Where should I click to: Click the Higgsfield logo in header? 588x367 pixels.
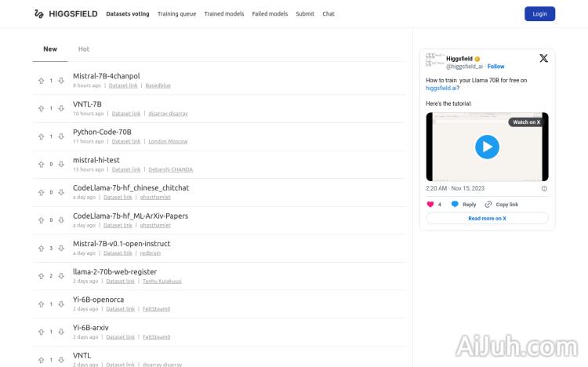point(66,14)
